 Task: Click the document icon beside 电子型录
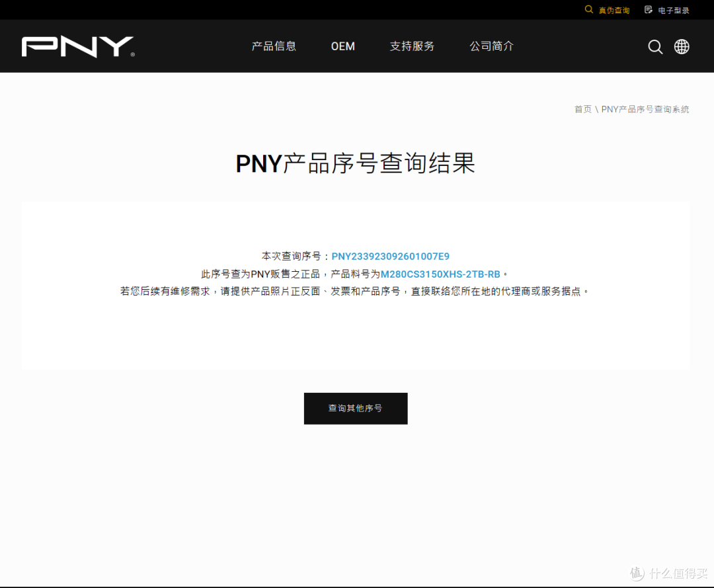coord(648,9)
